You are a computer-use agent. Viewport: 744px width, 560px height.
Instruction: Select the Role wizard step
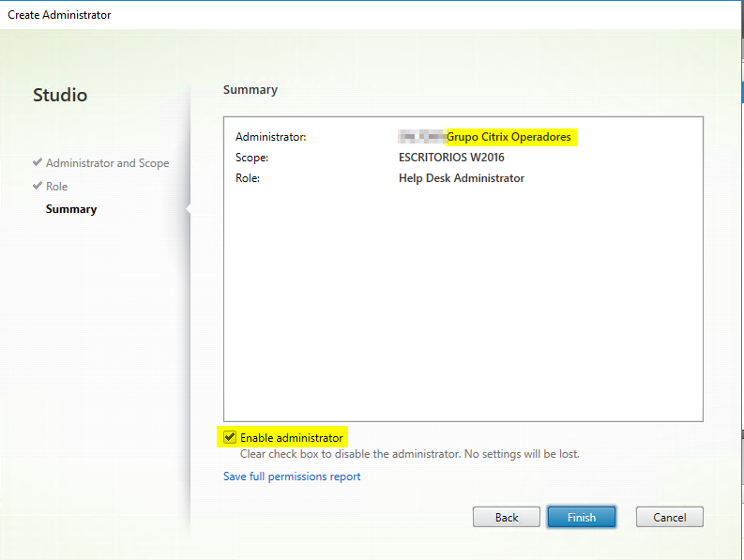pos(57,186)
